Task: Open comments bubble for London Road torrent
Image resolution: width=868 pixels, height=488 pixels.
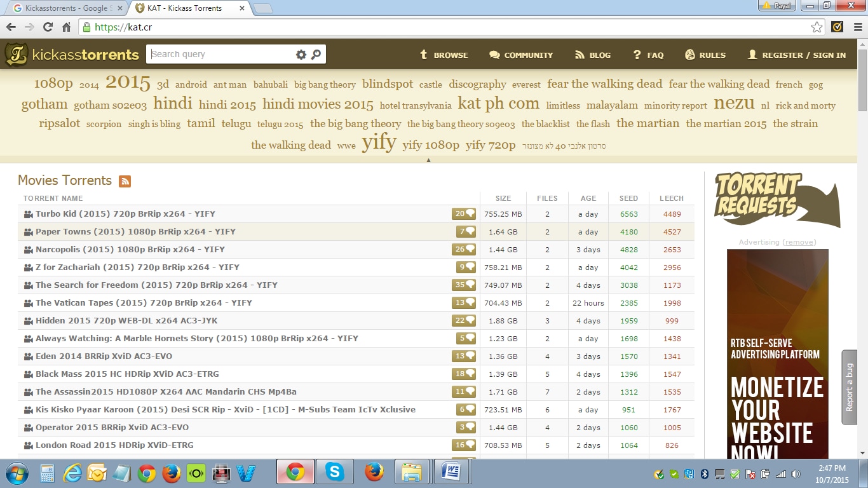Action: 464,445
